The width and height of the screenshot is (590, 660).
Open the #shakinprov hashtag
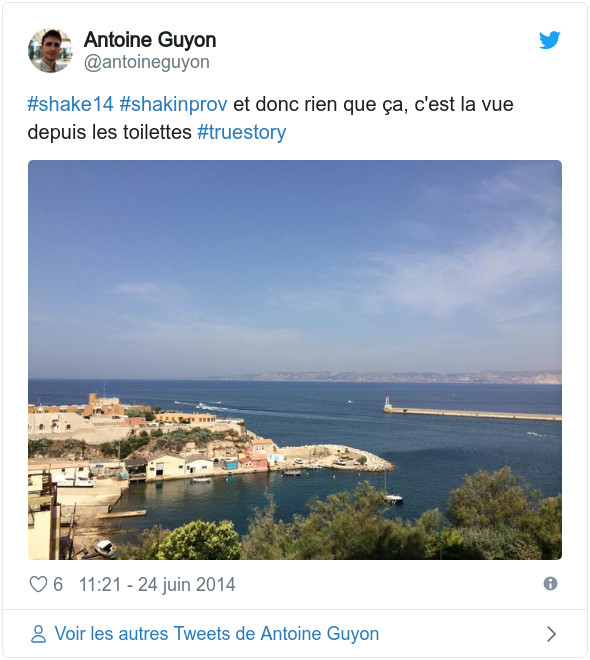tap(173, 104)
